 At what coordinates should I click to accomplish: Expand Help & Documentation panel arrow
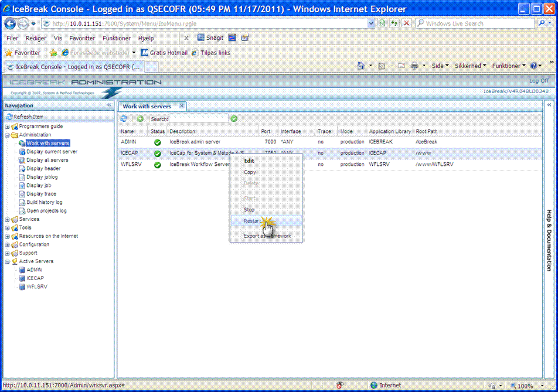click(x=549, y=105)
